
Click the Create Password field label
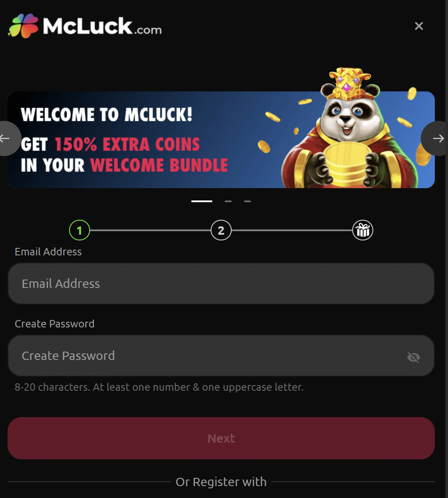[55, 324]
